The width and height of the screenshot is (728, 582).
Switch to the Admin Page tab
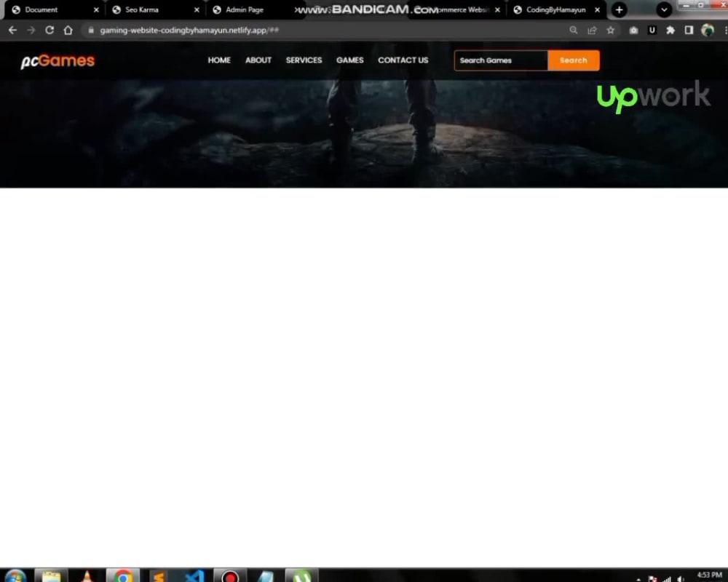(x=254, y=9)
